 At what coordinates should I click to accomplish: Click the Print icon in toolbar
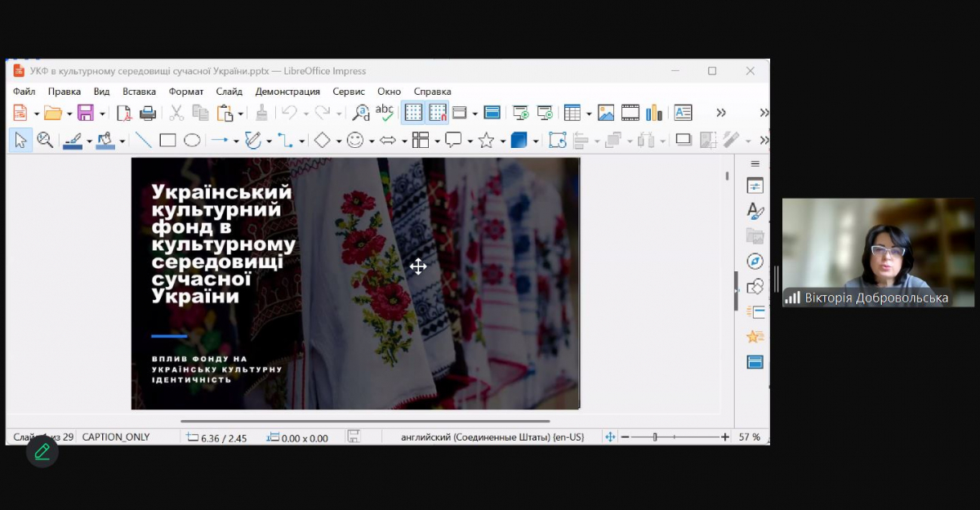[x=148, y=113]
